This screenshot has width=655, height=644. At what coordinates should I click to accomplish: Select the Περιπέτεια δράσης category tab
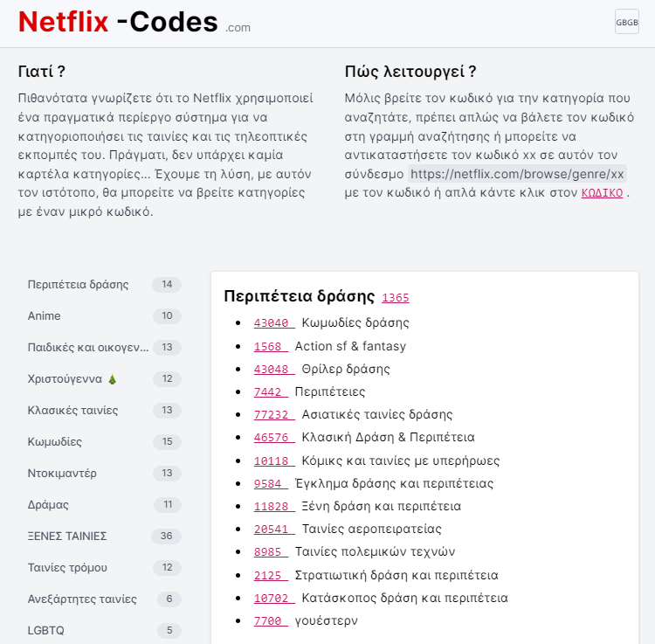[x=104, y=285]
